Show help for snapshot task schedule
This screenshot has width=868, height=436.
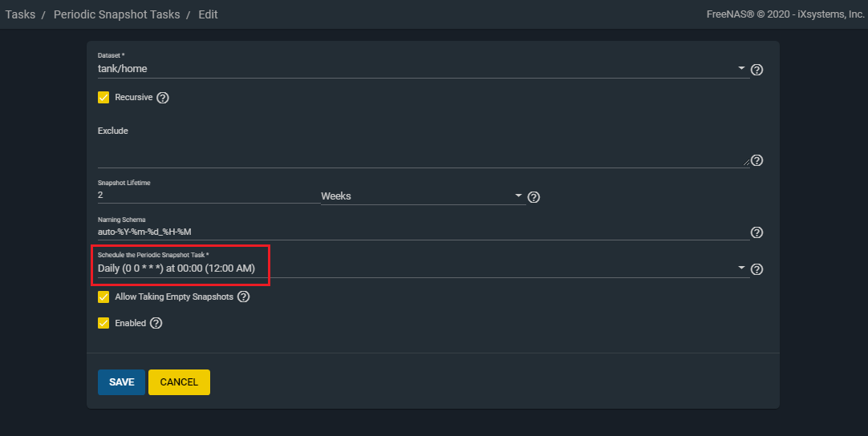[756, 269]
